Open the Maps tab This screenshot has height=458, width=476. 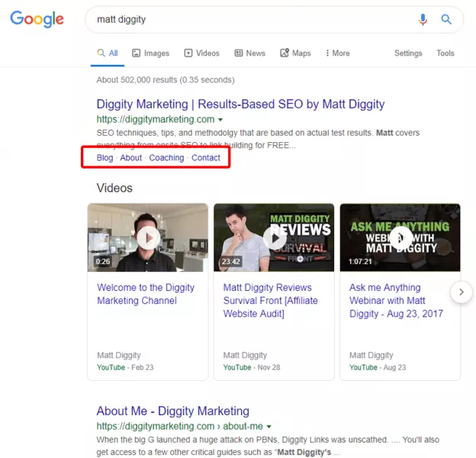[x=295, y=53]
